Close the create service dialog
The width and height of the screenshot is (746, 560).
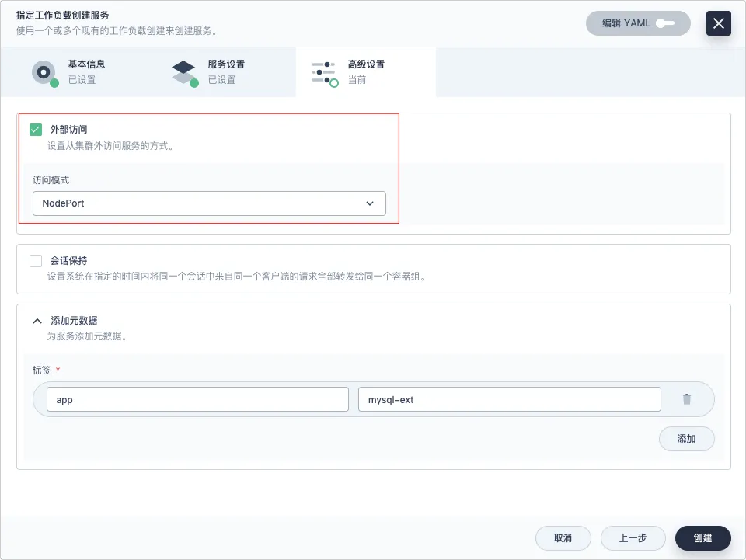(718, 23)
